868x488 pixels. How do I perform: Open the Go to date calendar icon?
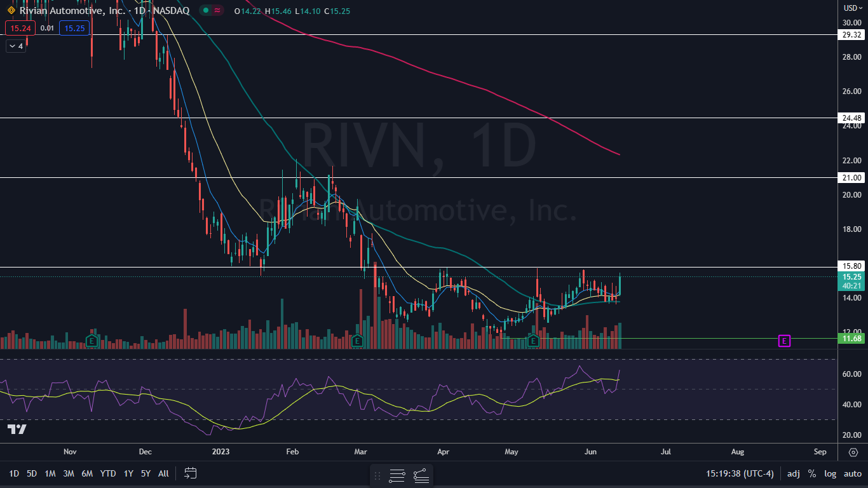pos(190,473)
